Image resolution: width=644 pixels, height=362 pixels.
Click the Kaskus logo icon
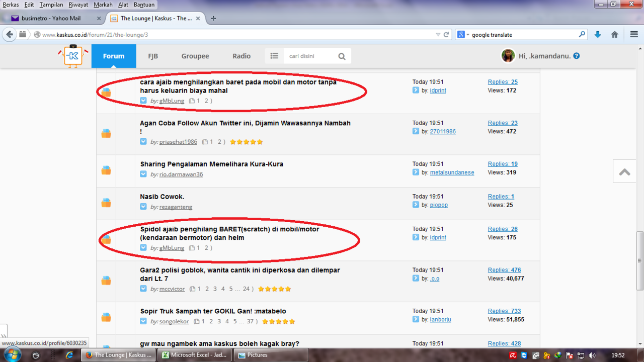[73, 56]
